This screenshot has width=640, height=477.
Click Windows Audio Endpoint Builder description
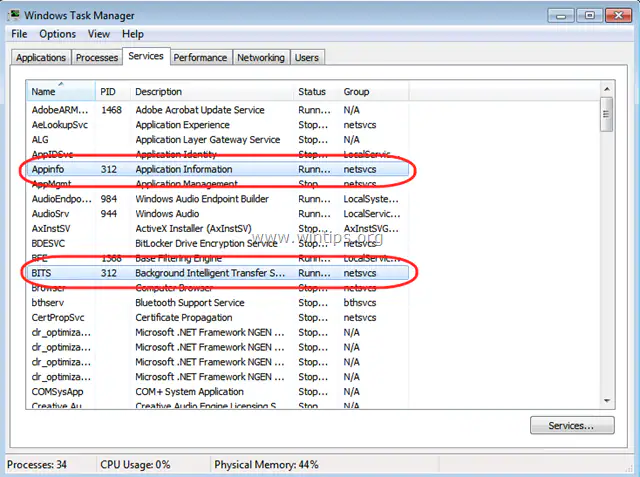coord(202,199)
